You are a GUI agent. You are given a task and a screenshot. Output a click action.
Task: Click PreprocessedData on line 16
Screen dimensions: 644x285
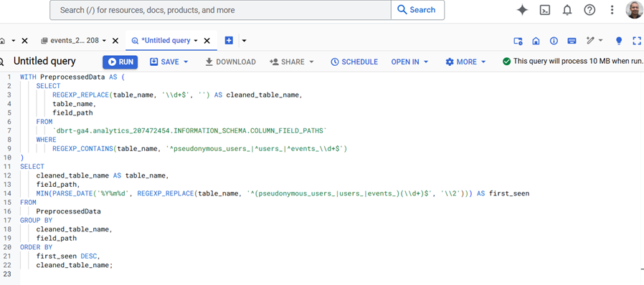click(x=69, y=211)
